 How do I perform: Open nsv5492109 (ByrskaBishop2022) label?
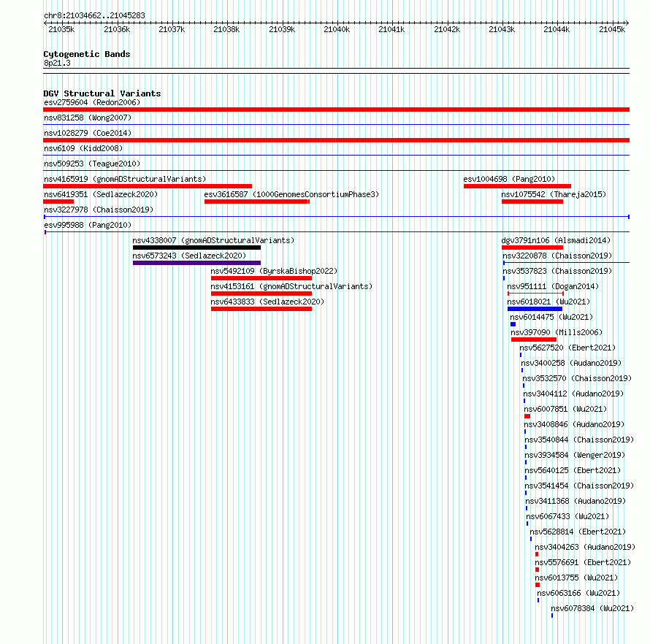point(274,271)
